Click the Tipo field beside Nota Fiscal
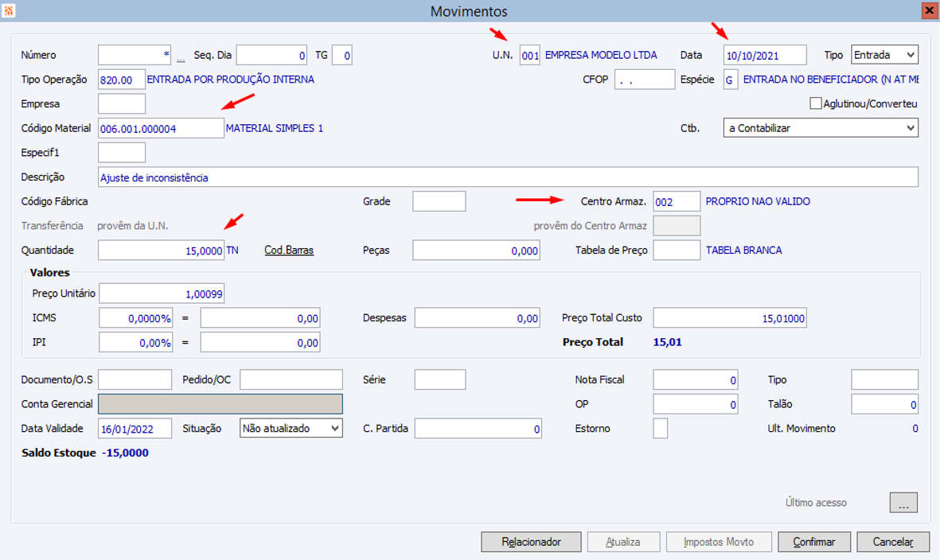Viewport: 940px width, 560px height. [x=884, y=379]
